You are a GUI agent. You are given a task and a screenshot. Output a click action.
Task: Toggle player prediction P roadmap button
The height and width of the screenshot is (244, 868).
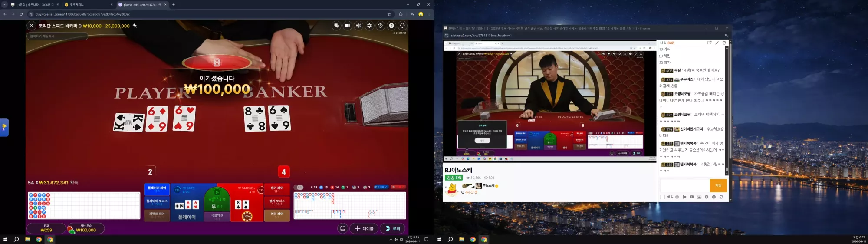point(381,187)
